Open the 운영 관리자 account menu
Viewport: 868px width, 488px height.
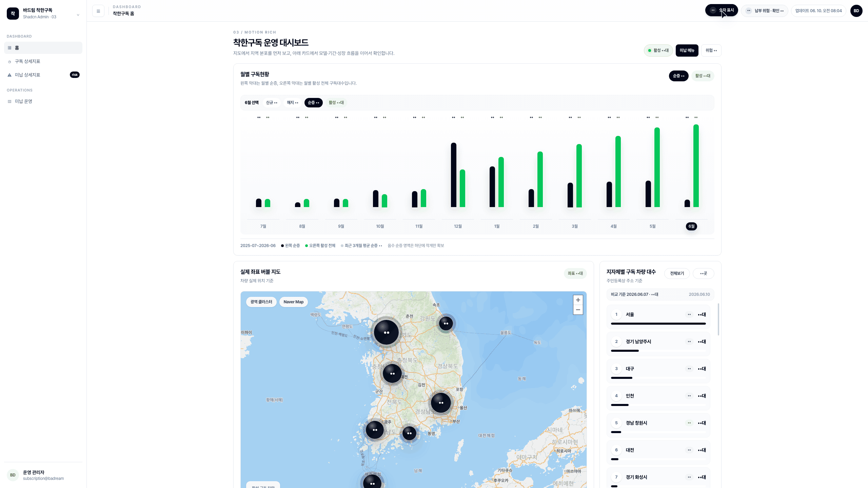coord(43,475)
